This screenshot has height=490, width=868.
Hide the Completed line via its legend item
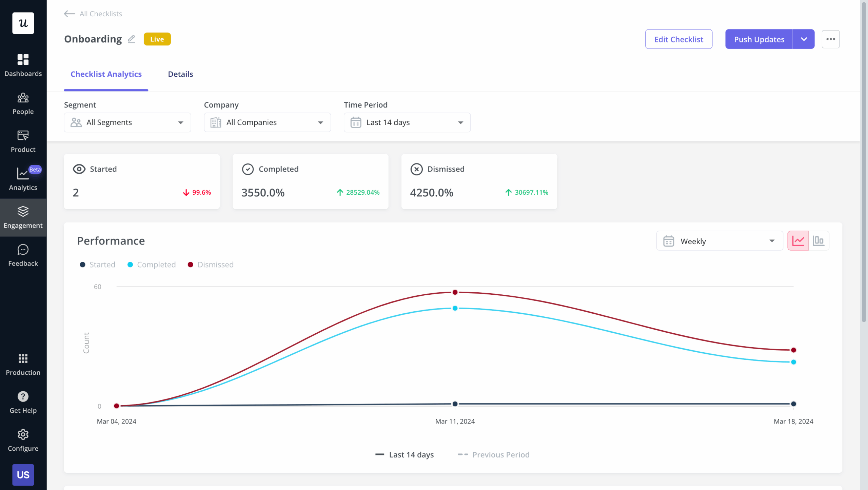click(152, 264)
